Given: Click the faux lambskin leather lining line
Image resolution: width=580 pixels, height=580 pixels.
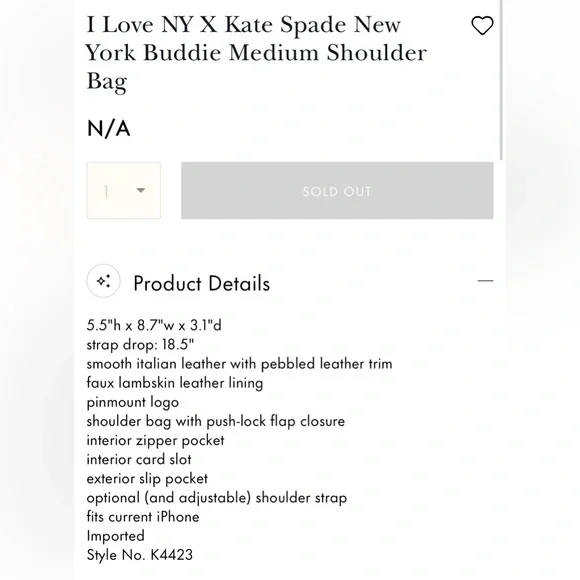Looking at the screenshot, I should coord(175,383).
